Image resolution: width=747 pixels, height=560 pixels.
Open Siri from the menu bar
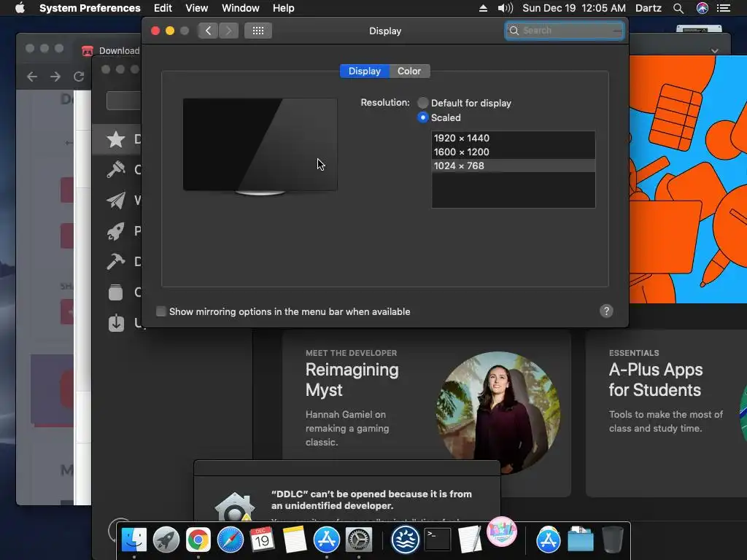tap(703, 8)
